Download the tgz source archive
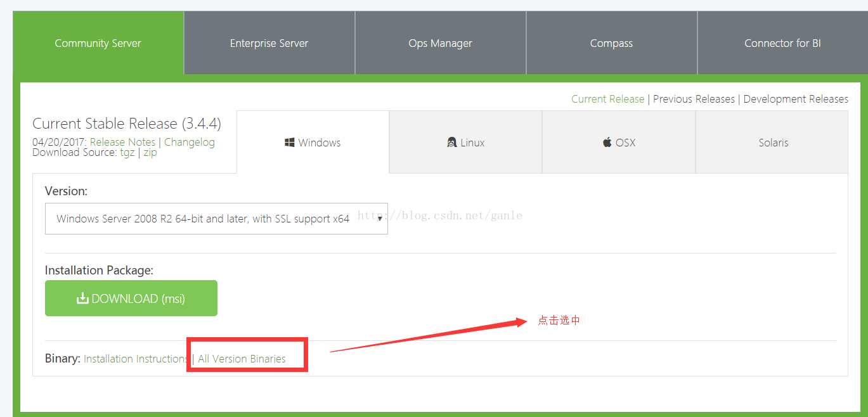The width and height of the screenshot is (868, 417). coord(127,153)
